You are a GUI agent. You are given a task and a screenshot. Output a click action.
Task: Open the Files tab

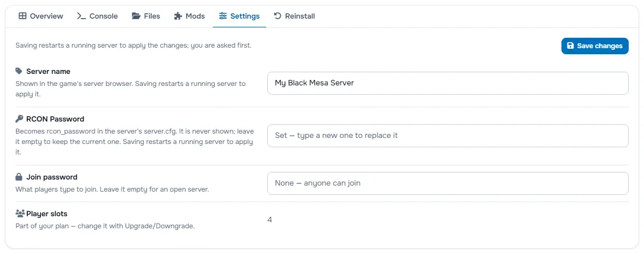click(146, 16)
